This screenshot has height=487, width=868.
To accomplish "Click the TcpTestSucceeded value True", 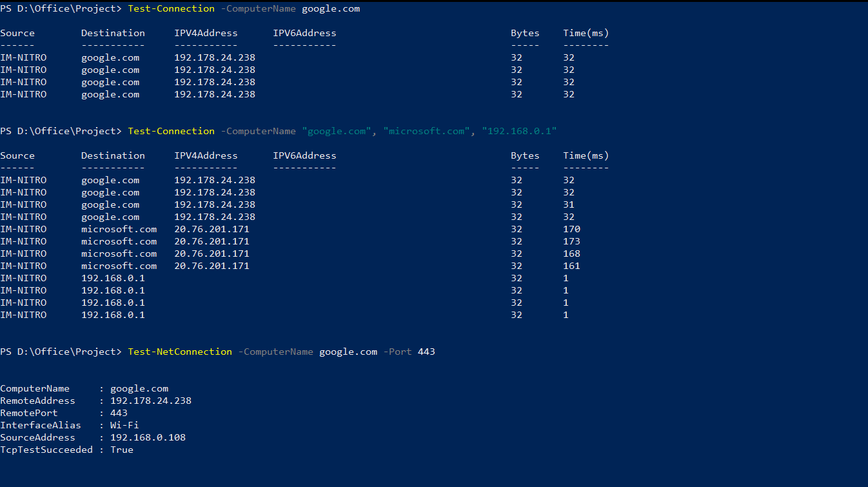I will [x=122, y=450].
